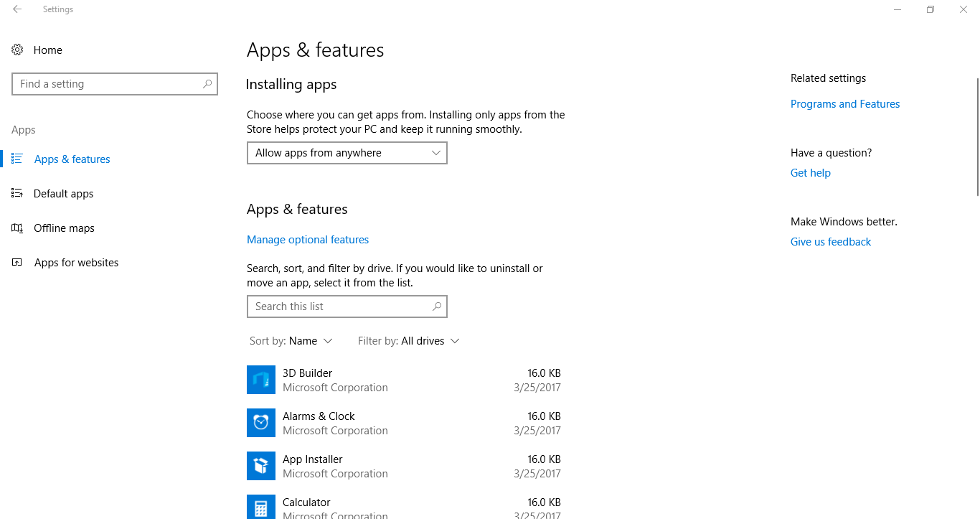The image size is (980, 519).
Task: Select the App Installer app icon
Action: pyautogui.click(x=261, y=466)
